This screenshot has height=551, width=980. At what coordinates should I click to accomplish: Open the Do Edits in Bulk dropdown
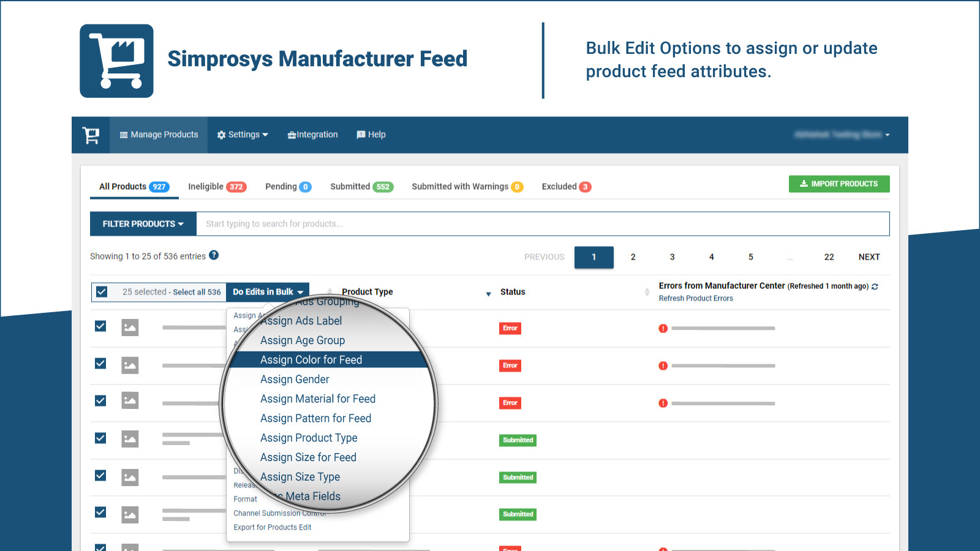coord(268,292)
